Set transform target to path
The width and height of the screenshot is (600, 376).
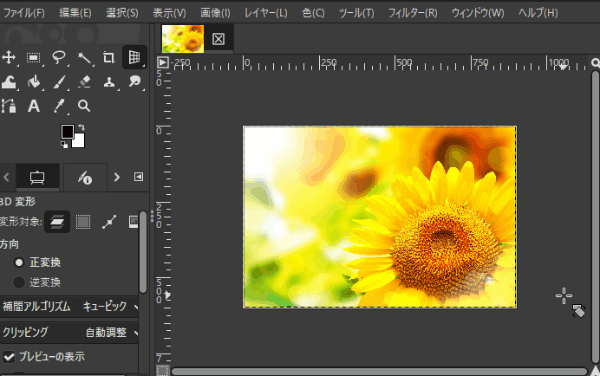[109, 222]
